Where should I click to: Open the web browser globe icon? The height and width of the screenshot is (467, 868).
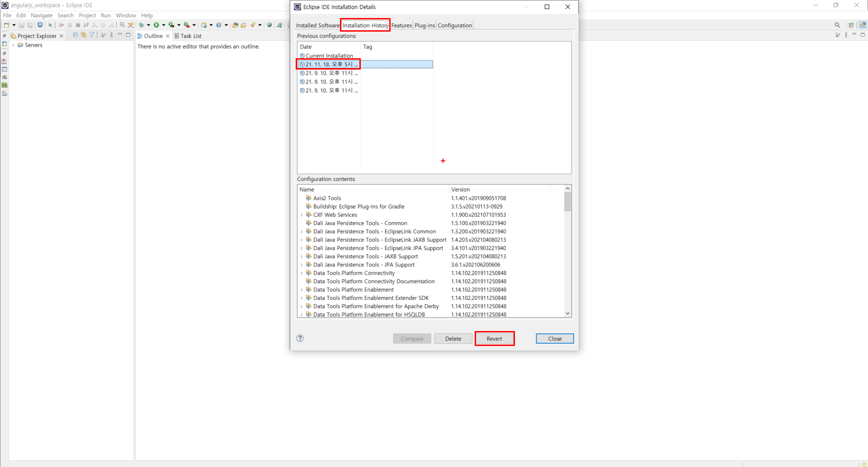[x=269, y=25]
